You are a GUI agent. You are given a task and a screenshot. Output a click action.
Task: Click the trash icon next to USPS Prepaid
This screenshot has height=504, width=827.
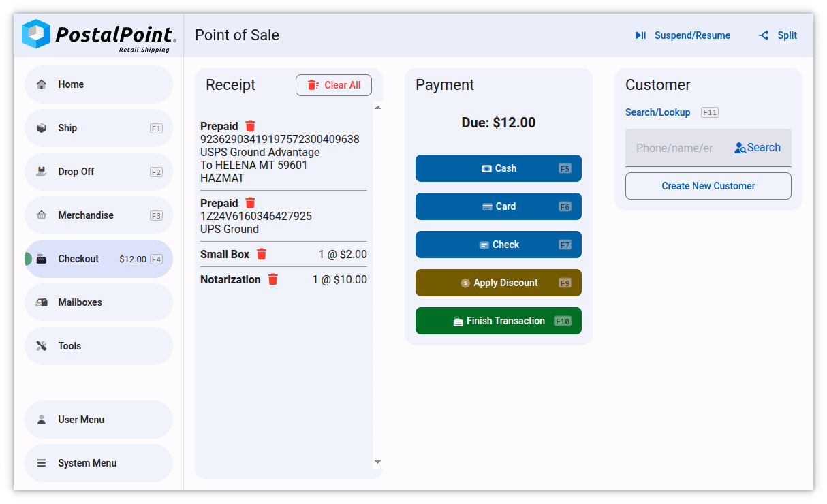(250, 125)
